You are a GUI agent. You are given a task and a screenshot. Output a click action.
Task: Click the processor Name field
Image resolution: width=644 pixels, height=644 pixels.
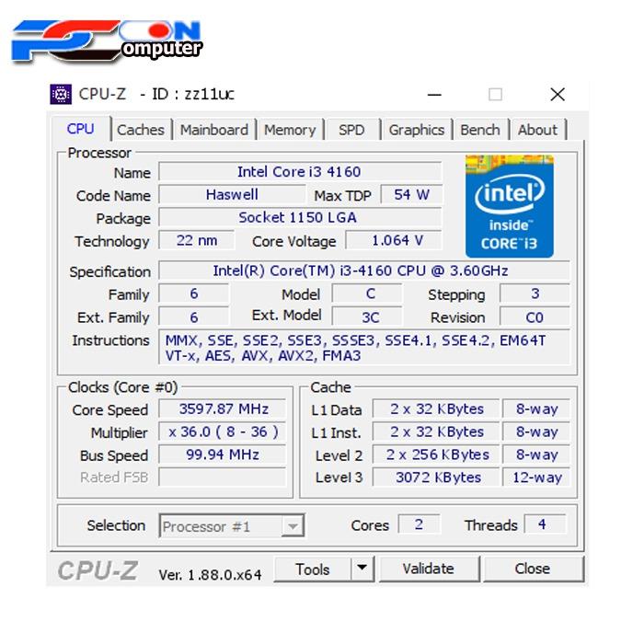pyautogui.click(x=299, y=172)
